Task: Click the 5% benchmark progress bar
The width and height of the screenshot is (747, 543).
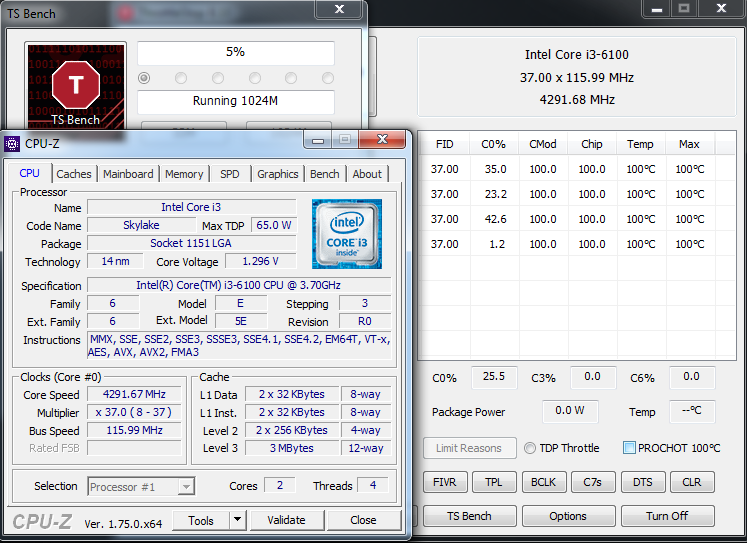Action: [236, 52]
